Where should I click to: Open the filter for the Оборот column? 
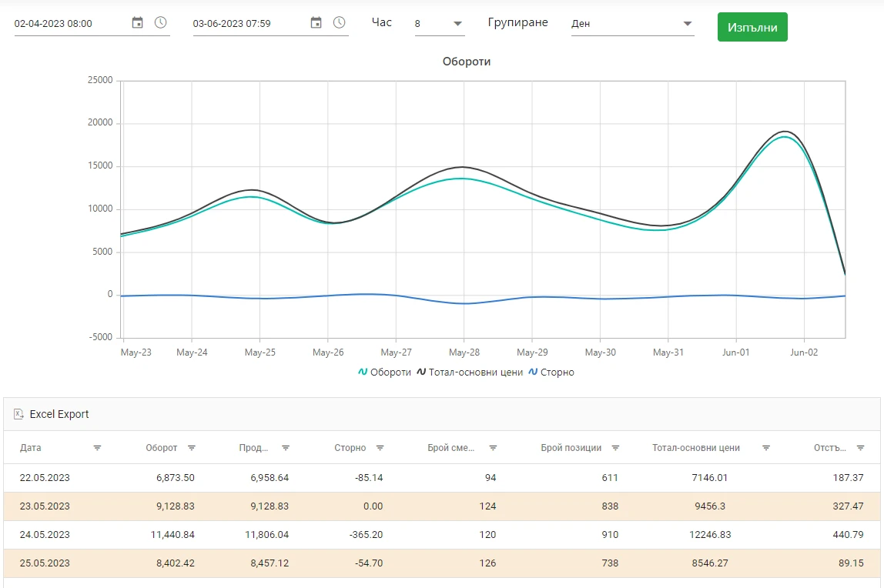tap(192, 448)
